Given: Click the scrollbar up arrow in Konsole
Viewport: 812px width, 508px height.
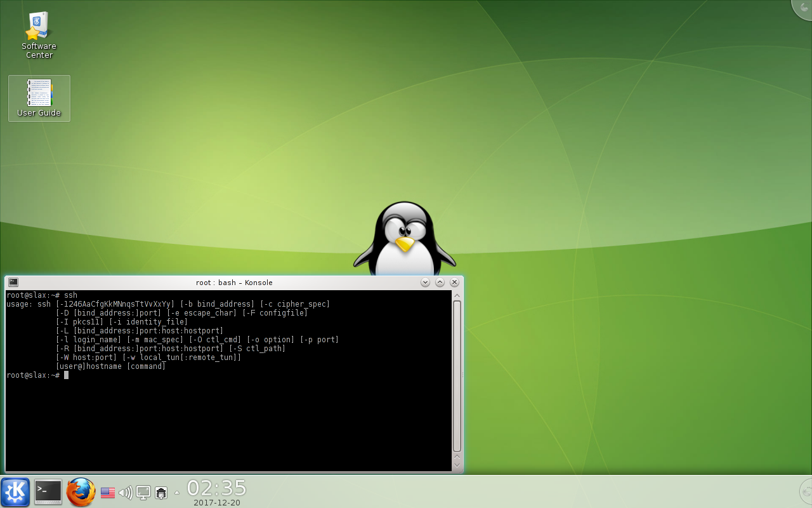Looking at the screenshot, I should click(457, 295).
